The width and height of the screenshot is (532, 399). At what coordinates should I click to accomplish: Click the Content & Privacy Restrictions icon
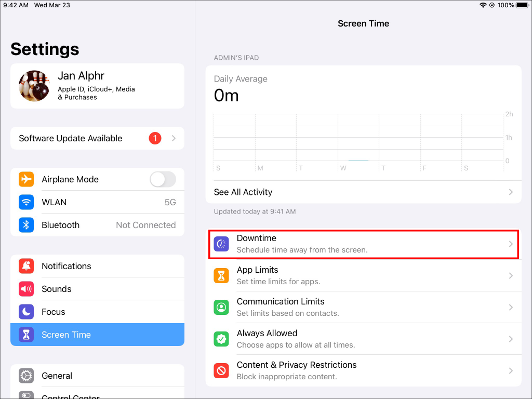tap(221, 370)
